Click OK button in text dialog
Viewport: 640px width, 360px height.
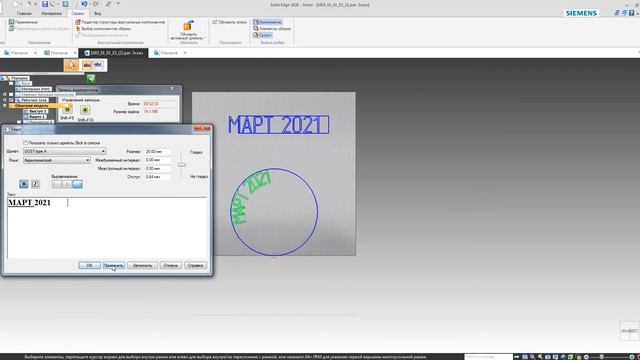tap(89, 265)
